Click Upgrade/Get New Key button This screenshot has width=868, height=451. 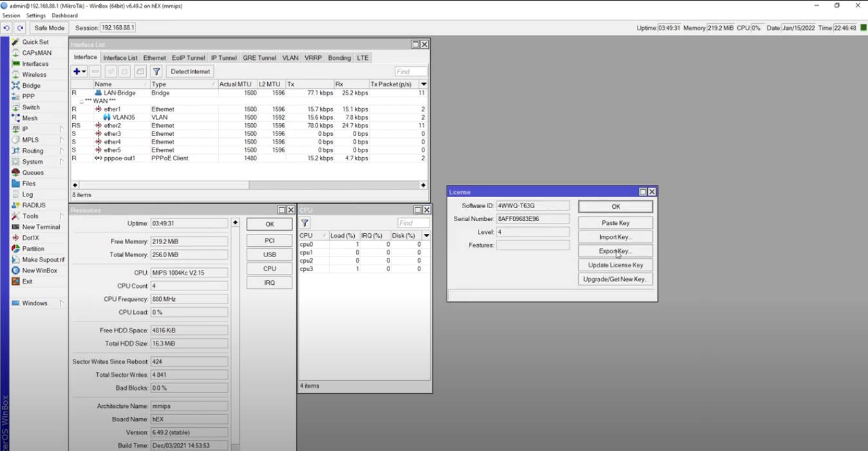click(x=615, y=278)
